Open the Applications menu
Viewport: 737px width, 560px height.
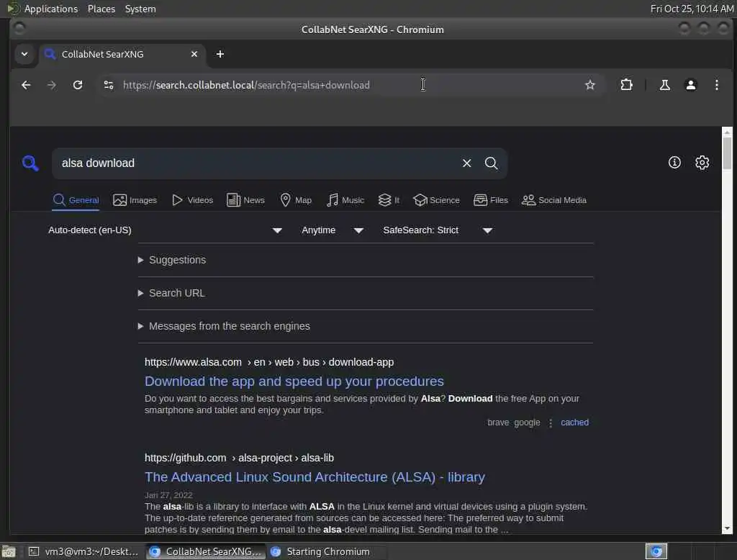(x=51, y=9)
